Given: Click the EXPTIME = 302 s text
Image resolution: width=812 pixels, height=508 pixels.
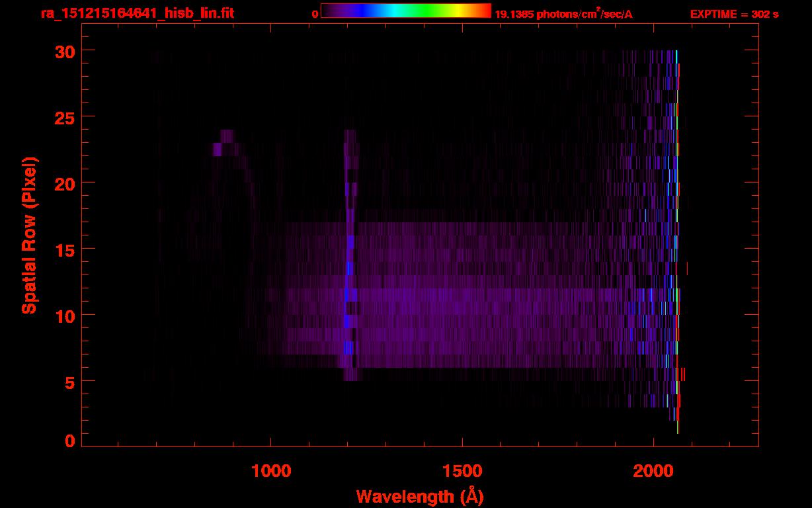Looking at the screenshot, I should [x=734, y=14].
